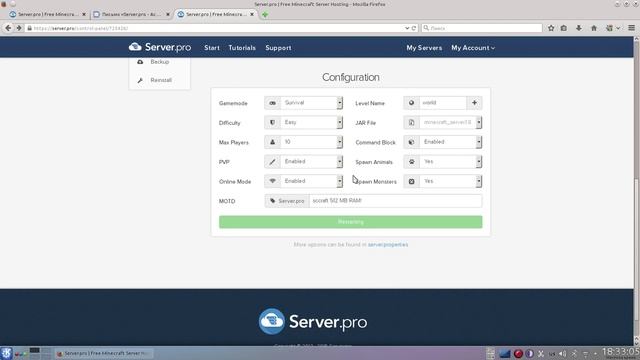This screenshot has width=640, height=360.
Task: Click the Spawn Monsters icon
Action: pyautogui.click(x=411, y=181)
